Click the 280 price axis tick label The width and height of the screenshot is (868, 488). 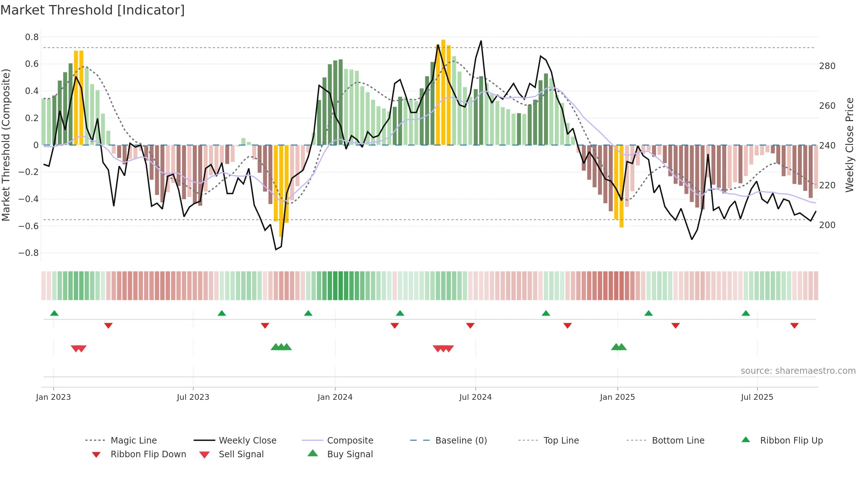[827, 66]
